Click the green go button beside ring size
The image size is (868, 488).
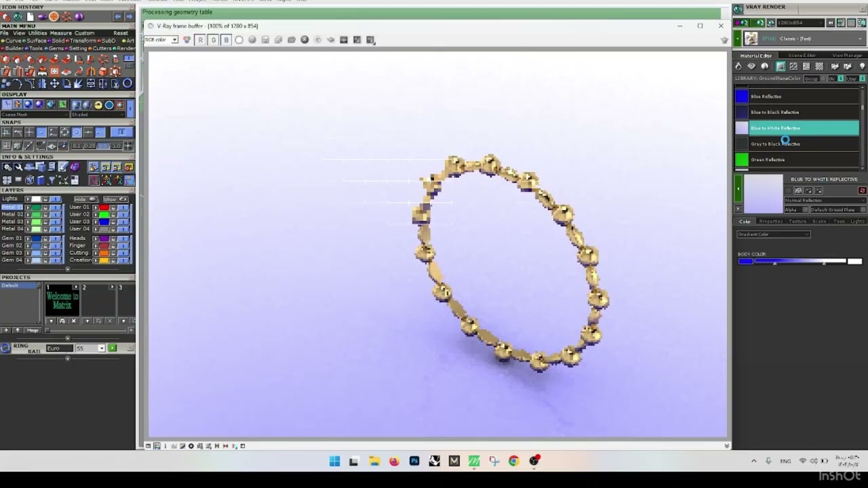point(113,348)
